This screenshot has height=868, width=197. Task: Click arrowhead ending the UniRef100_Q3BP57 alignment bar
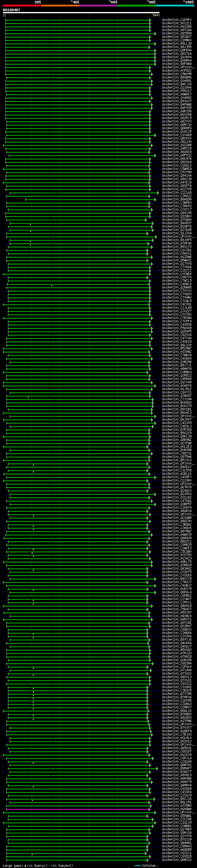click(x=155, y=504)
